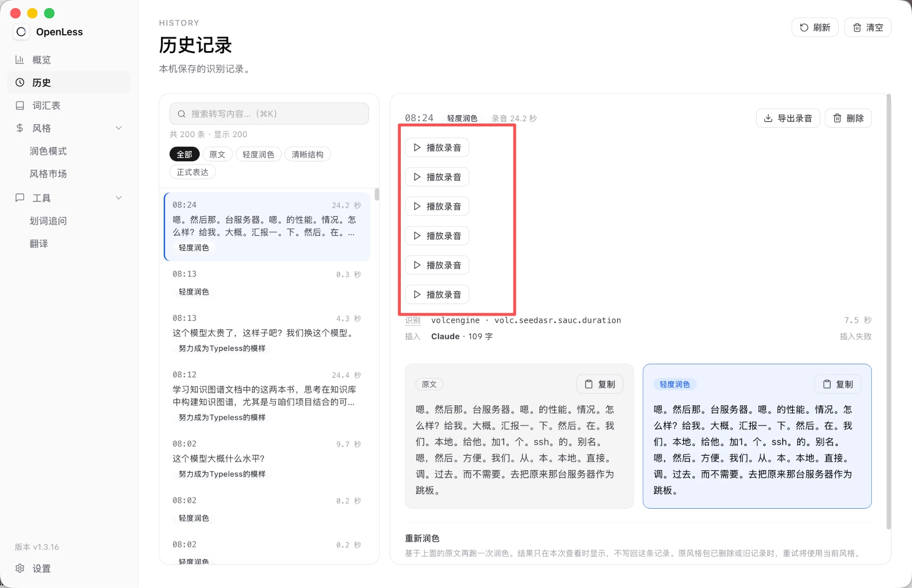The image size is (912, 588).
Task: Click the download icon in 导出录音
Action: click(x=768, y=119)
